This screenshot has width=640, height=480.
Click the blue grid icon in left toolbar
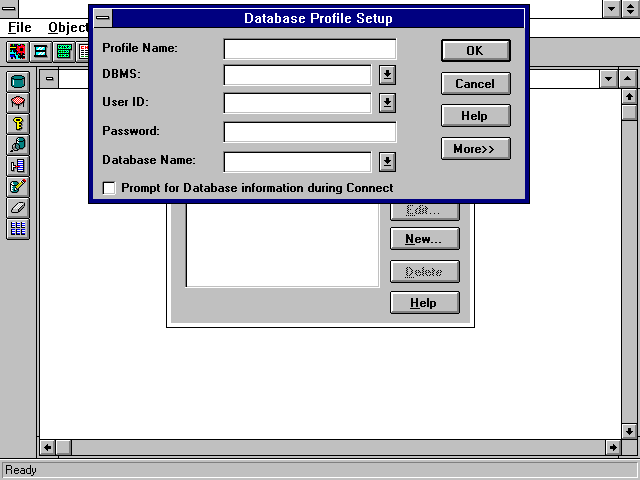18,228
